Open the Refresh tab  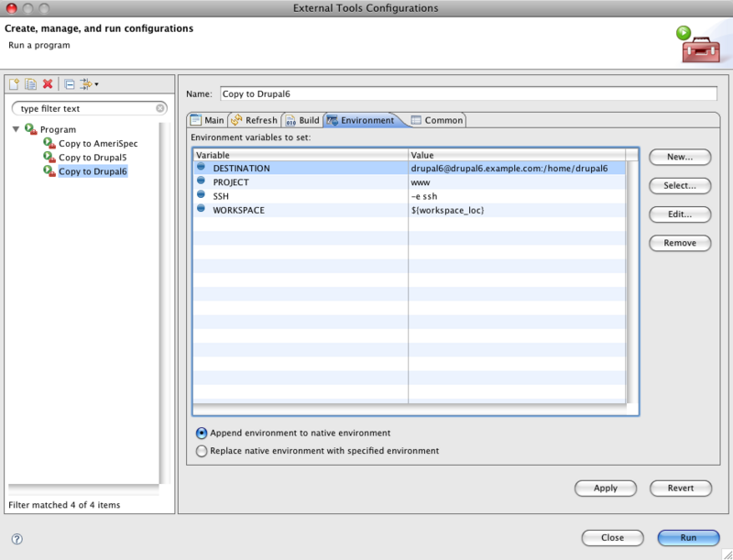(x=254, y=120)
